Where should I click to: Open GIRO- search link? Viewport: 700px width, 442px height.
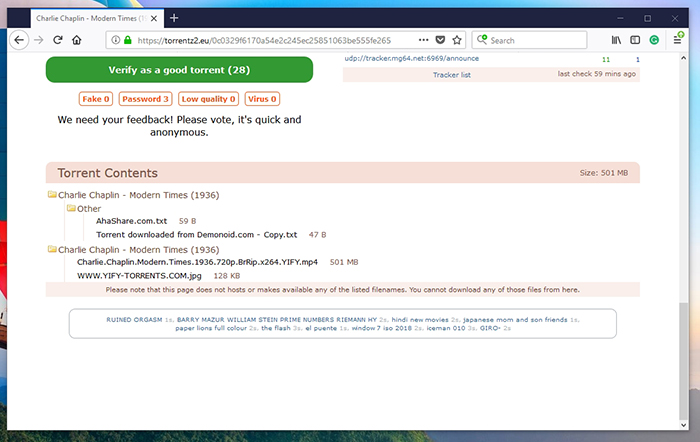(490, 328)
